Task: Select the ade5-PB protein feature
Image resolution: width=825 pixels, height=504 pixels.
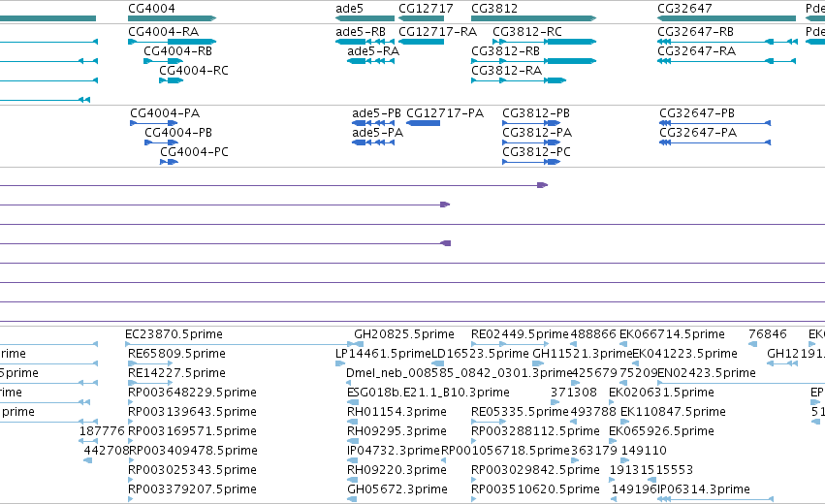Action: [373, 123]
